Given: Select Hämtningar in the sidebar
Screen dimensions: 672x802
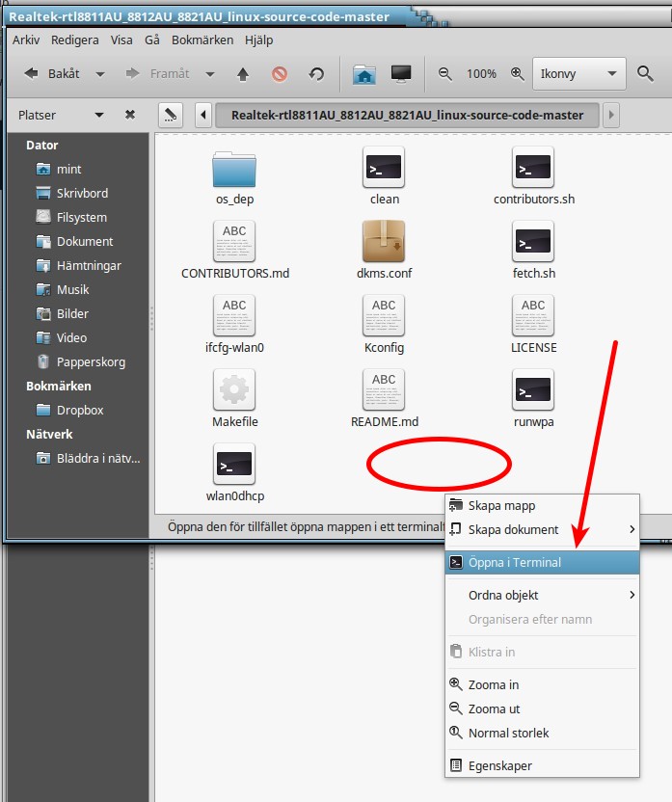Looking at the screenshot, I should click(88, 265).
